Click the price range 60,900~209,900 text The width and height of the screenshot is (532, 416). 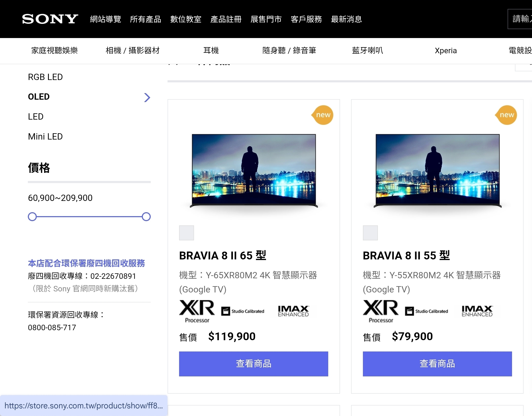tap(60, 198)
